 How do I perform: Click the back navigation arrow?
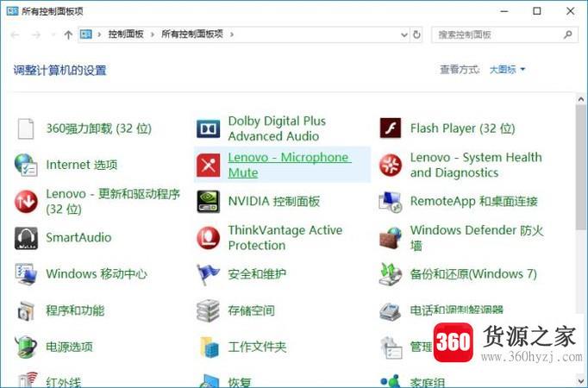(15, 34)
